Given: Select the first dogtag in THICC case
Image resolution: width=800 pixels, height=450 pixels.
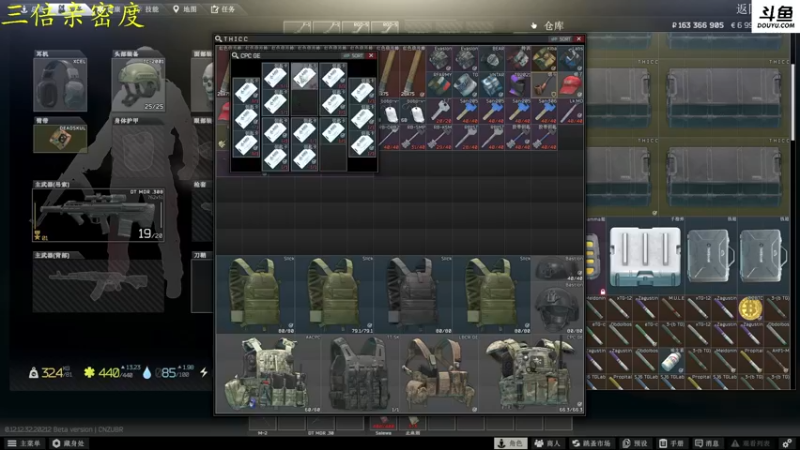Looking at the screenshot, I should (x=391, y=111).
